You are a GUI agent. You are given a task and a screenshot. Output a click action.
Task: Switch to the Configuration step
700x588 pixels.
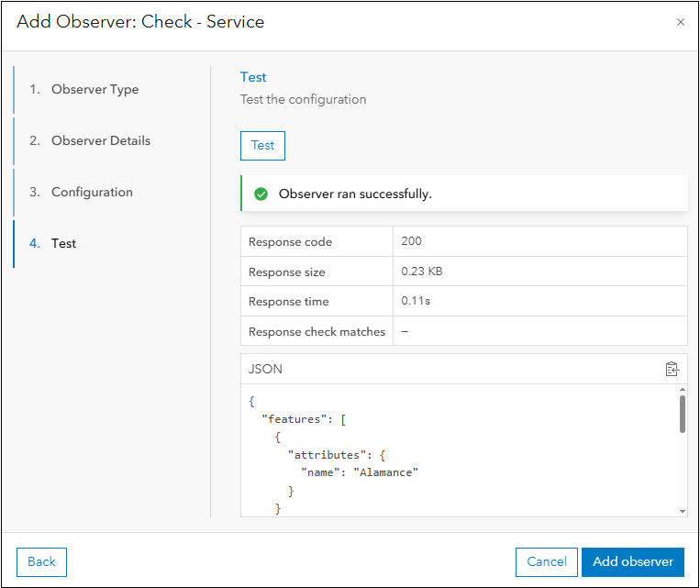(x=92, y=193)
